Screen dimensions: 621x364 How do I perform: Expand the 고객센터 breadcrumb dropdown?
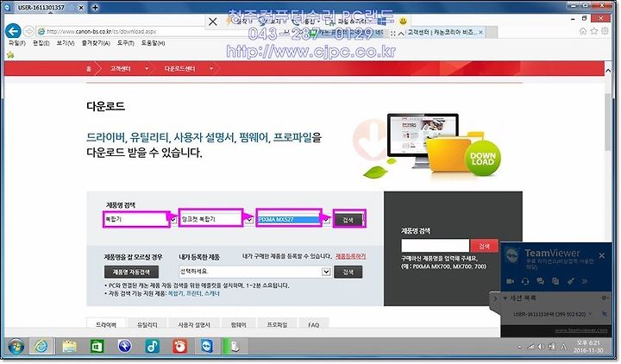(x=147, y=68)
